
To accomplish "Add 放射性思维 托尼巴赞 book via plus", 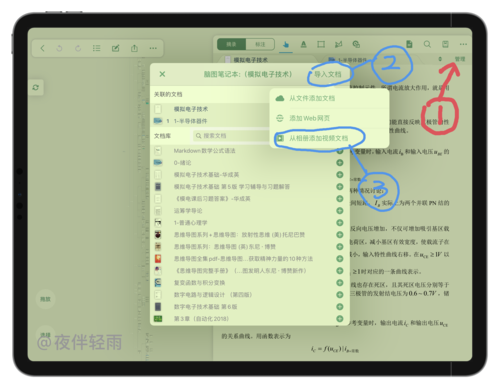I will point(340,235).
